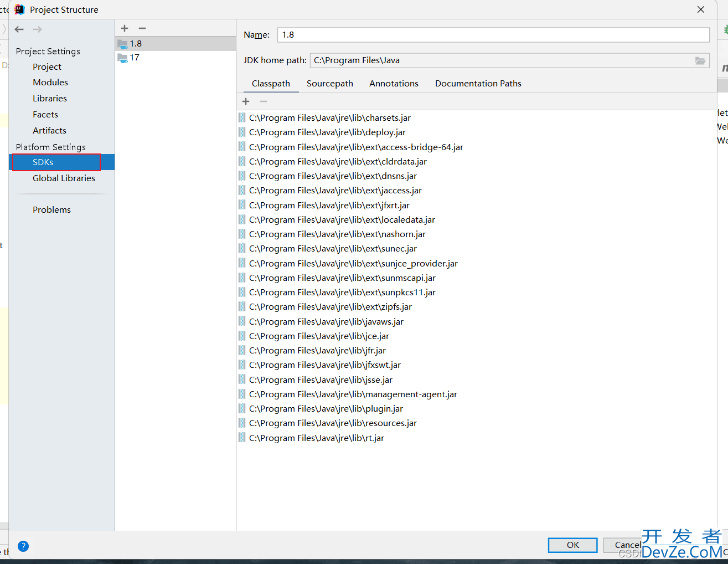728x564 pixels.
Task: Add a classpath entry with plus icon
Action: coord(246,101)
